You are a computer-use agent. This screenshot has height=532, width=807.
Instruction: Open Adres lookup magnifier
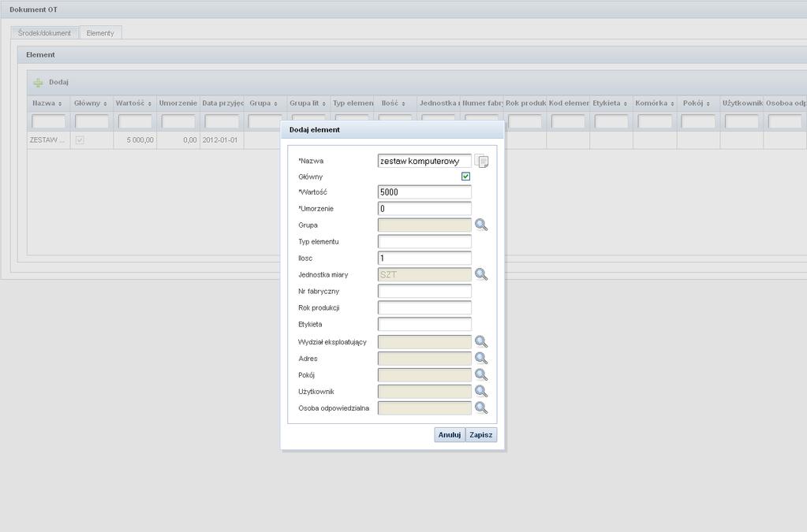(x=481, y=359)
